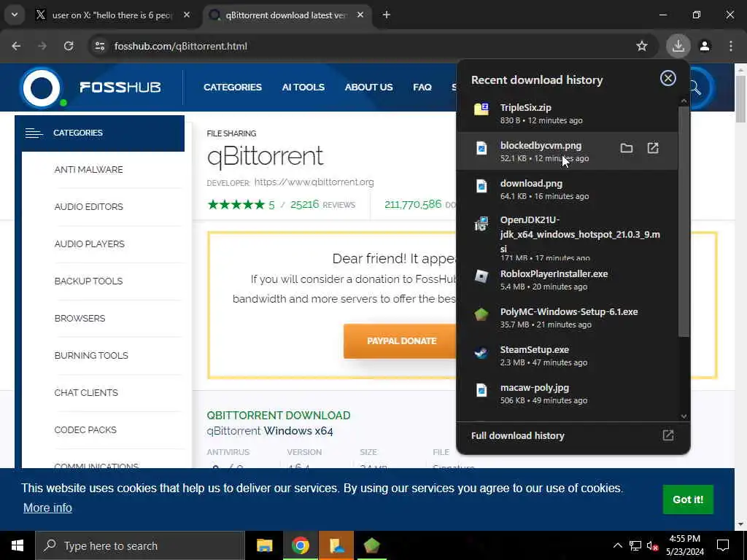
Task: Open a new browser tab
Action: [387, 15]
